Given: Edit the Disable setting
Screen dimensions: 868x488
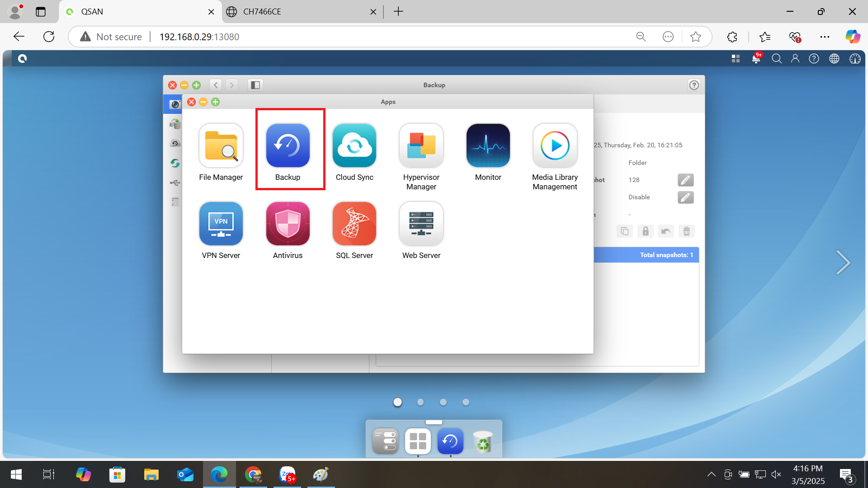Looking at the screenshot, I should (685, 197).
